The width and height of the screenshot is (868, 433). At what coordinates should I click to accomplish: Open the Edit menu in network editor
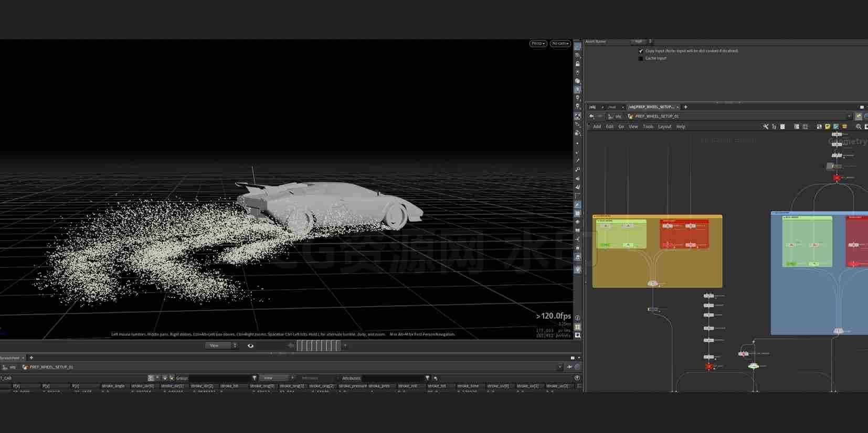click(x=609, y=127)
